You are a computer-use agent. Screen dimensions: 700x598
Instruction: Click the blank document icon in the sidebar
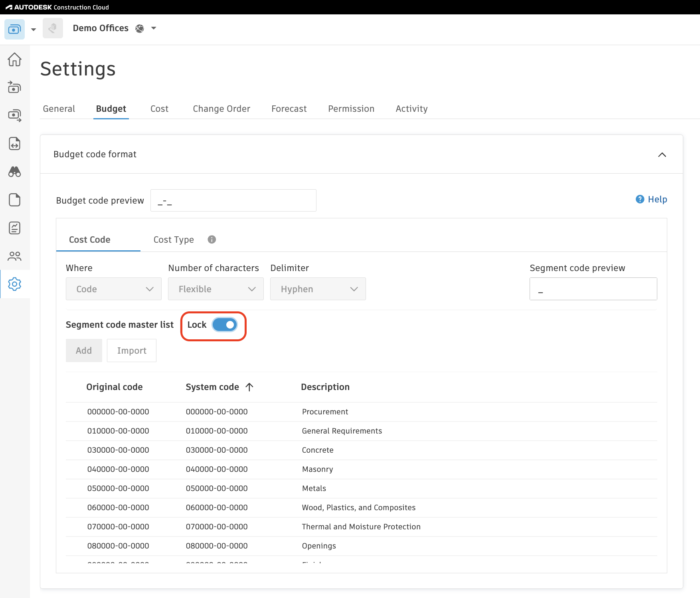coord(15,200)
